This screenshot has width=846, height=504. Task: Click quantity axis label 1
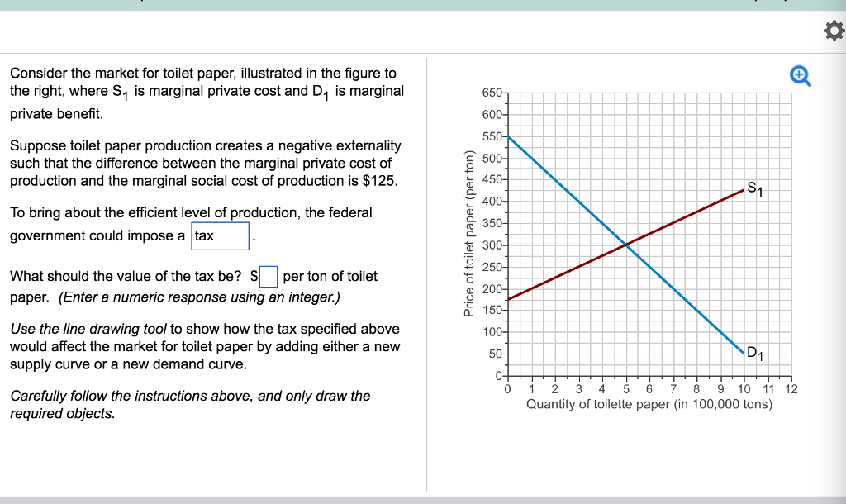(531, 389)
